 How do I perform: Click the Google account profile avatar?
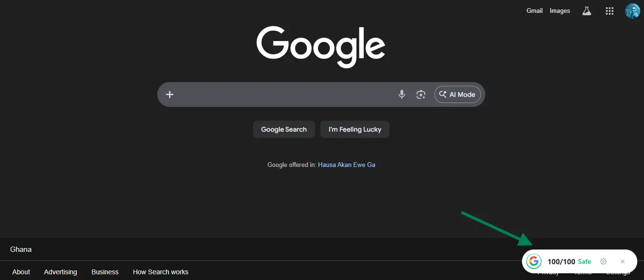pos(633,11)
